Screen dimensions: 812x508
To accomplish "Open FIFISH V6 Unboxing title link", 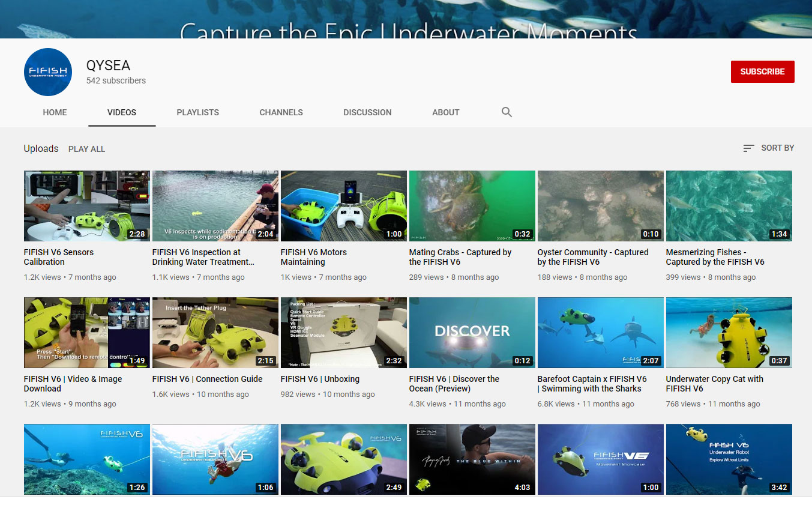I will click(320, 379).
